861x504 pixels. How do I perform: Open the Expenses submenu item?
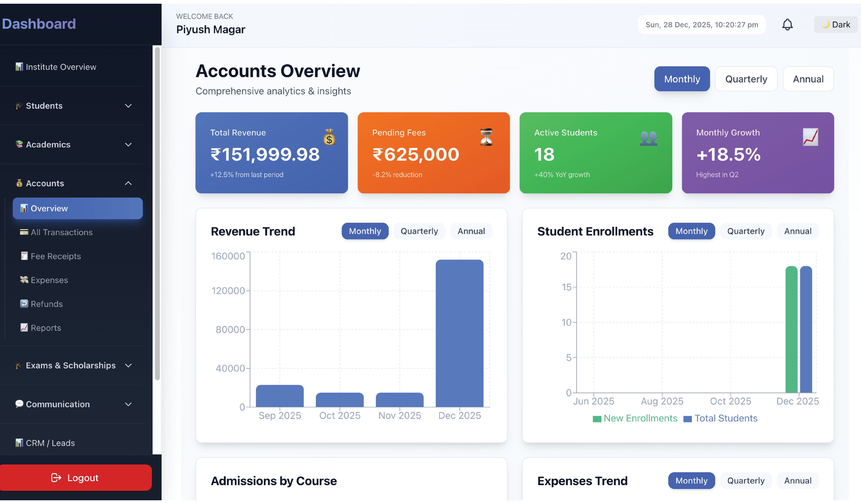49,280
